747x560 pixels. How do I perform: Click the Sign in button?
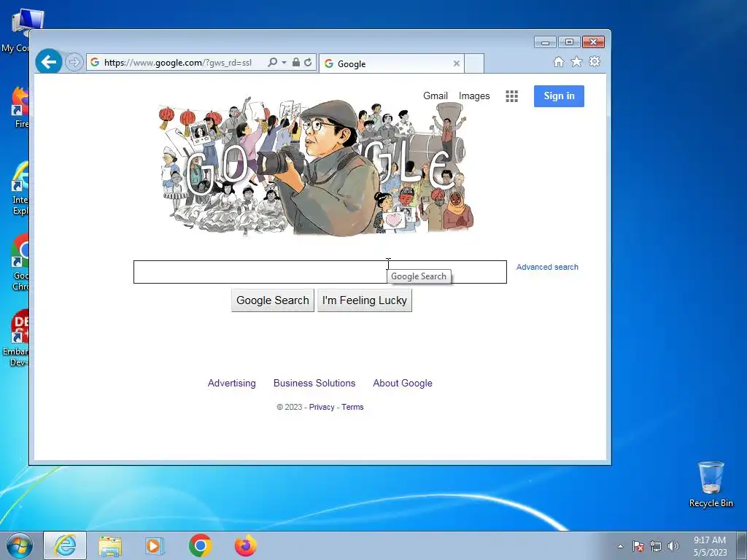pyautogui.click(x=559, y=96)
